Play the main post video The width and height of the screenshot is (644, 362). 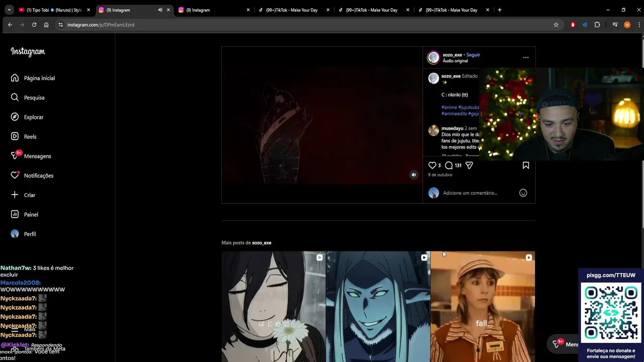pyautogui.click(x=322, y=125)
